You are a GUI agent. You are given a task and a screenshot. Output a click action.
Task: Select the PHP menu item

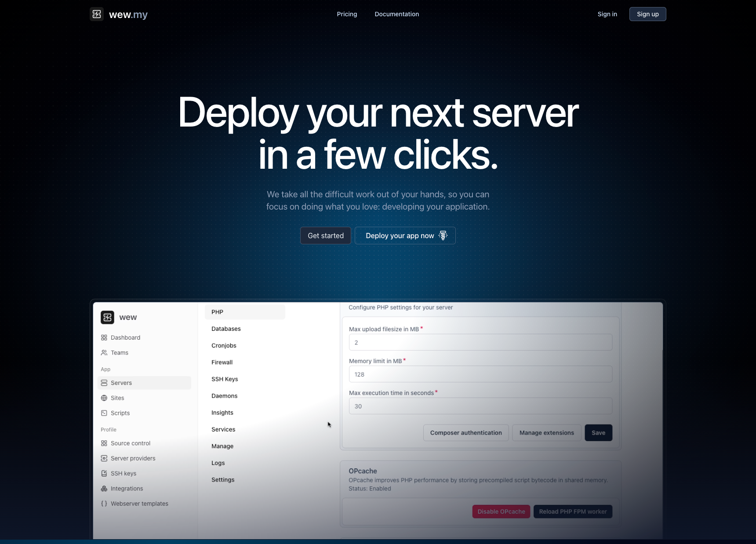pos(245,312)
